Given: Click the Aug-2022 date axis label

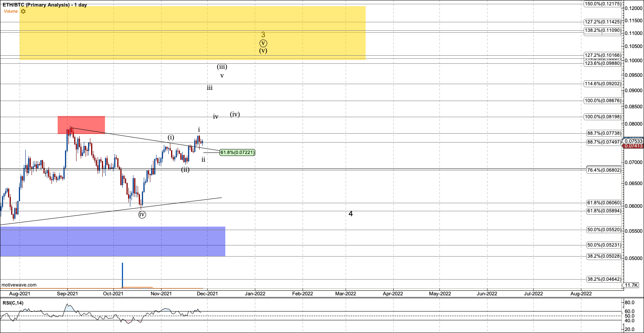Looking at the screenshot, I should (581, 294).
